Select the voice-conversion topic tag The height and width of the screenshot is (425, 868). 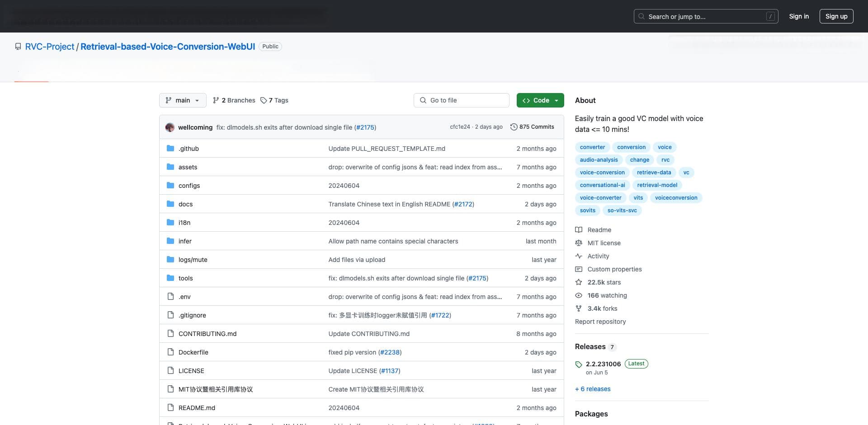click(602, 173)
